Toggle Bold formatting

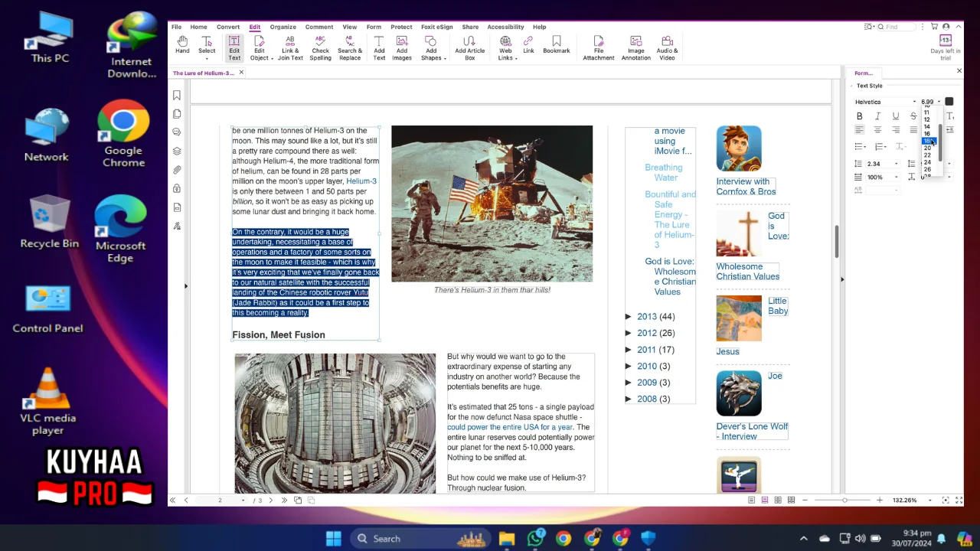point(859,116)
